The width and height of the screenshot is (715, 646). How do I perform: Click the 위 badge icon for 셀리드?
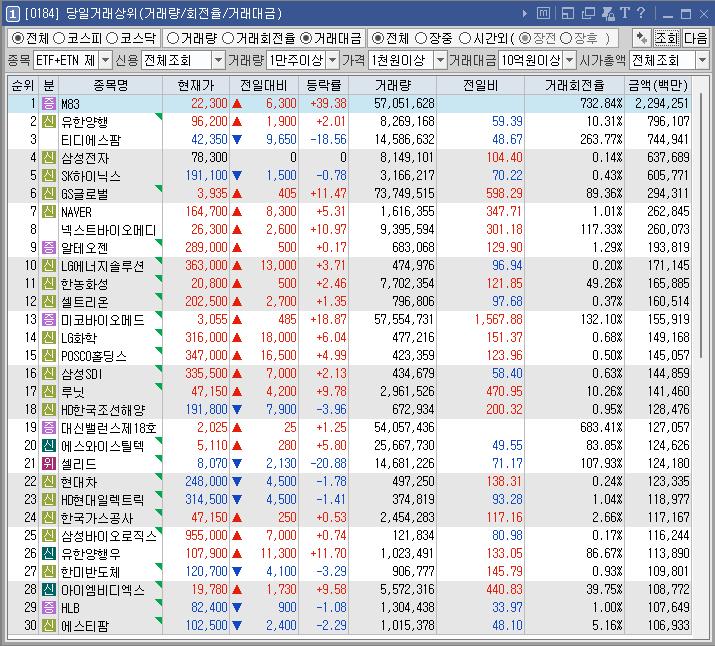[49, 464]
